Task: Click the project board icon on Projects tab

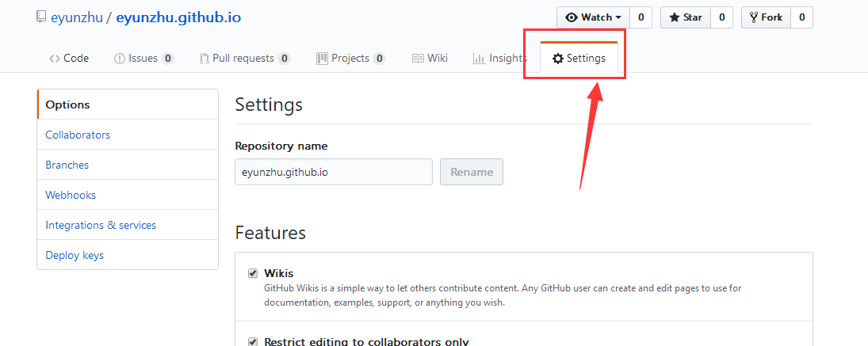Action: pyautogui.click(x=322, y=59)
